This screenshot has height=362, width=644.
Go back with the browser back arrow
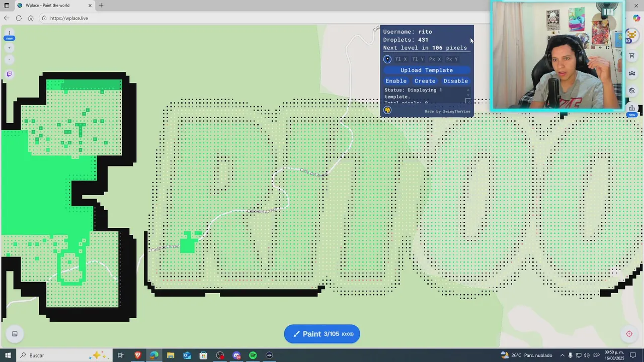7,18
